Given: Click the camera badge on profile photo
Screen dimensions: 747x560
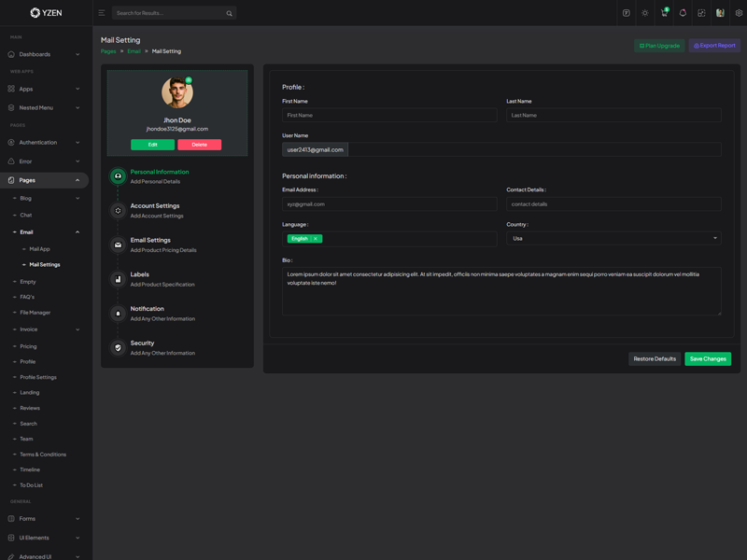Looking at the screenshot, I should point(189,80).
